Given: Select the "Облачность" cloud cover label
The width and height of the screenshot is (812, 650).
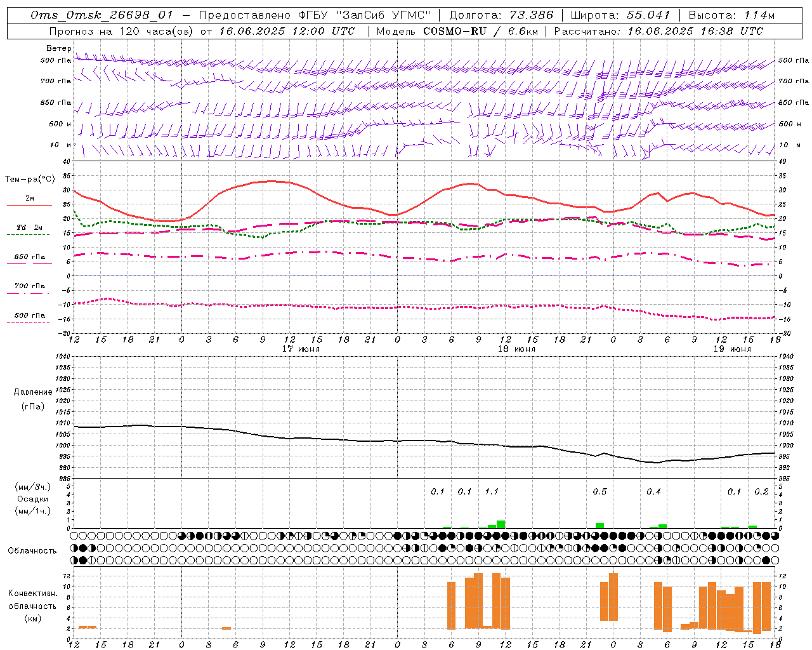Looking at the screenshot, I should click(32, 551).
